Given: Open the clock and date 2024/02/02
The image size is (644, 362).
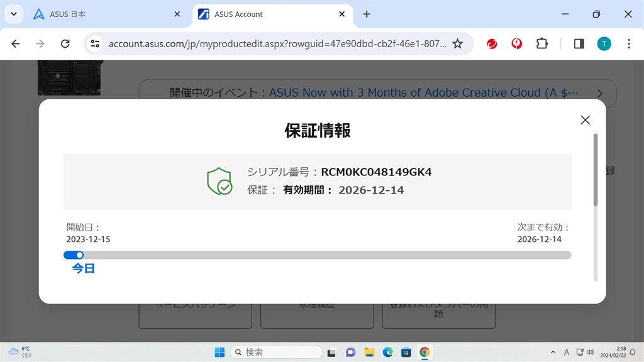Looking at the screenshot, I should click(x=613, y=352).
